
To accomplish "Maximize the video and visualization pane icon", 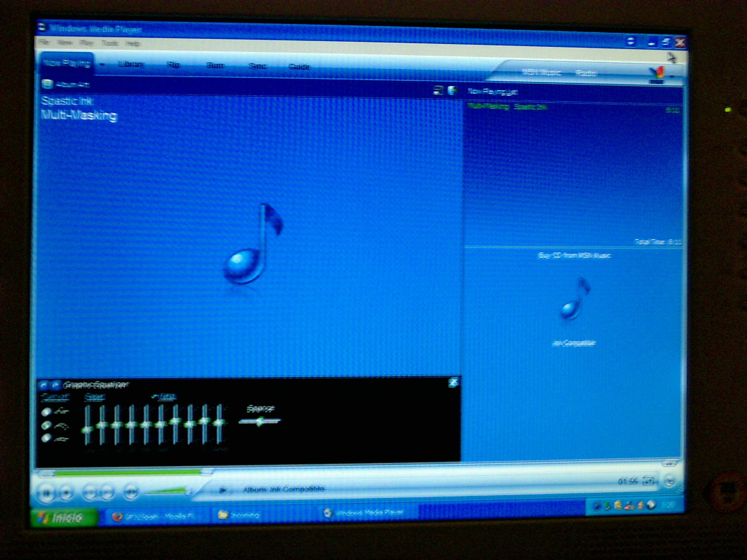I will 438,90.
